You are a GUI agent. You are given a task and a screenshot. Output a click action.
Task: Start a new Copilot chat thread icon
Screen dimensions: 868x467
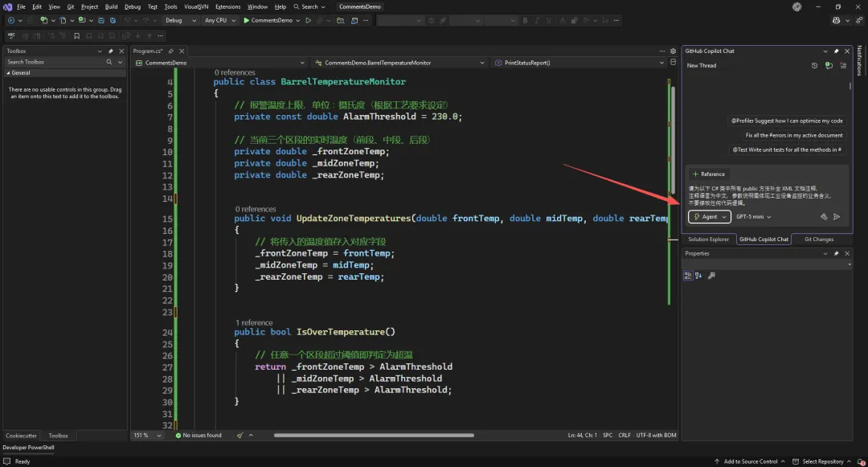[829, 65]
